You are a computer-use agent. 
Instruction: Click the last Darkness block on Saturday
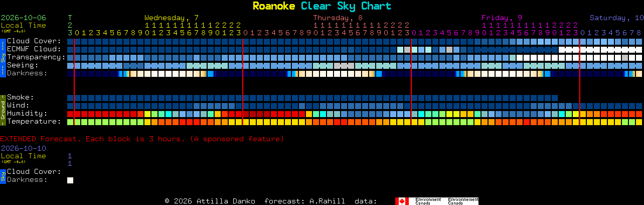click(639, 73)
